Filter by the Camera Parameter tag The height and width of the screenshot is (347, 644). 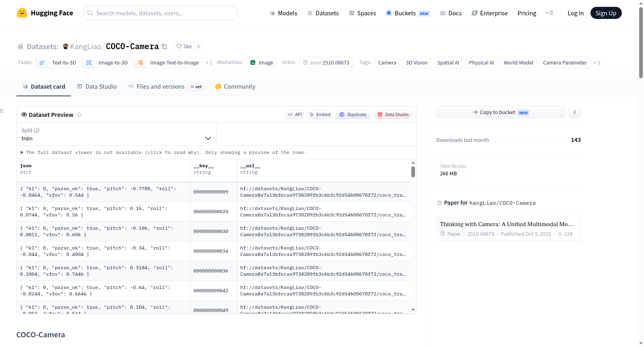tap(565, 62)
